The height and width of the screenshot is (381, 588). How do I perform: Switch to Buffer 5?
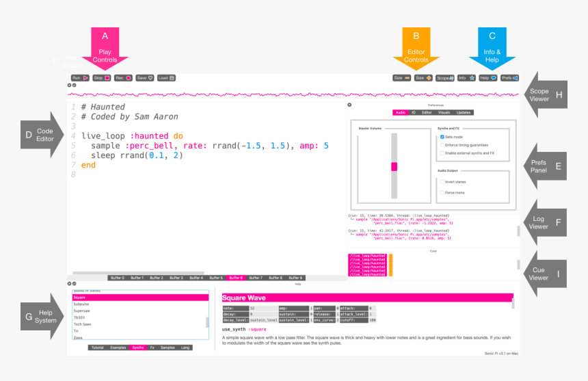coord(216,278)
